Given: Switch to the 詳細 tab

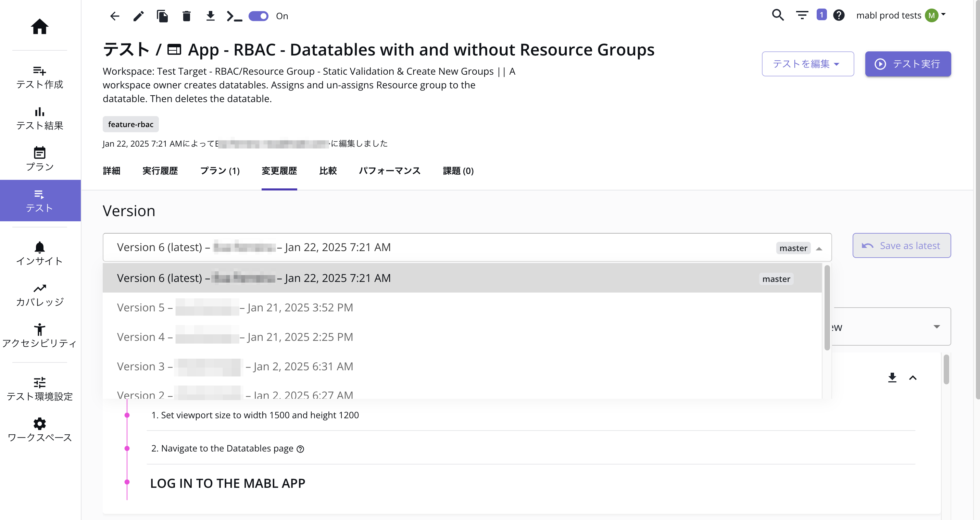Looking at the screenshot, I should pyautogui.click(x=112, y=171).
